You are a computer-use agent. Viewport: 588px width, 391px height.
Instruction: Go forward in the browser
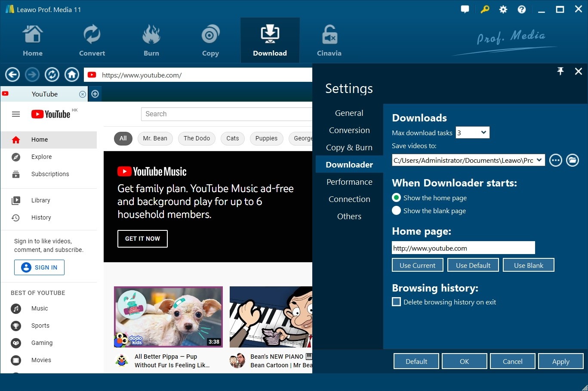(x=32, y=74)
